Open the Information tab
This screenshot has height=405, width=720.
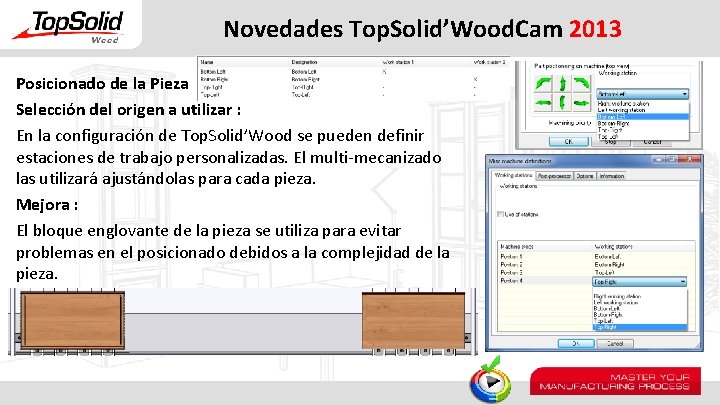612,176
